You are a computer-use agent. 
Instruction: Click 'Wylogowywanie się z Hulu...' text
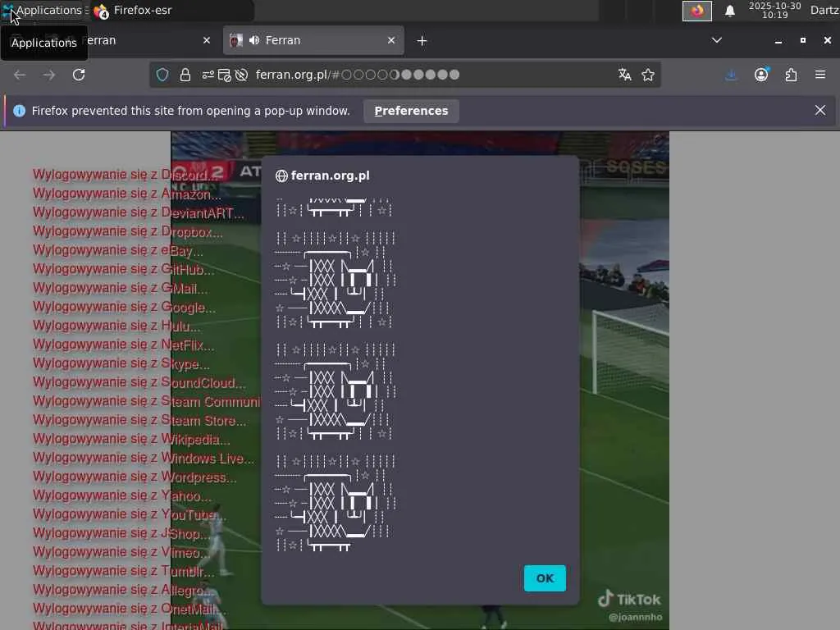(x=116, y=326)
